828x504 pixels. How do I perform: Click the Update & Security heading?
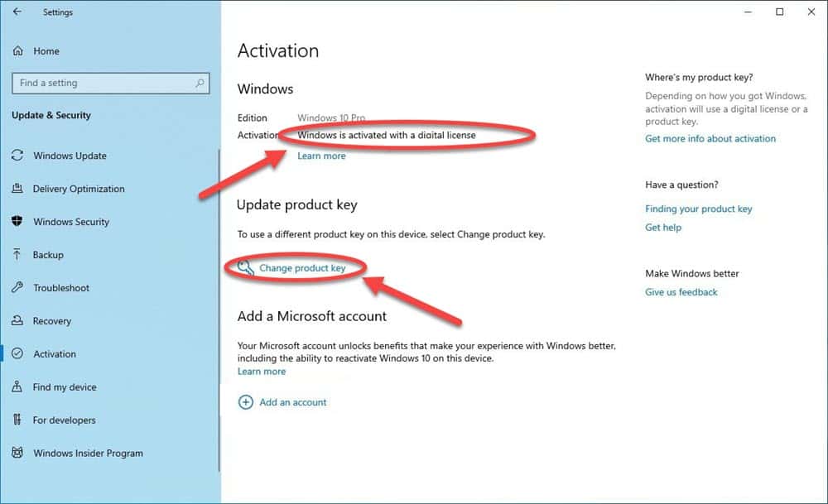point(51,115)
